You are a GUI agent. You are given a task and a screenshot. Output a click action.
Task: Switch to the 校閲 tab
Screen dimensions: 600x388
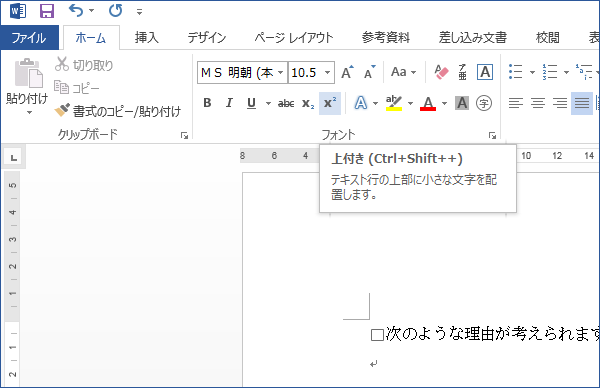tap(548, 37)
